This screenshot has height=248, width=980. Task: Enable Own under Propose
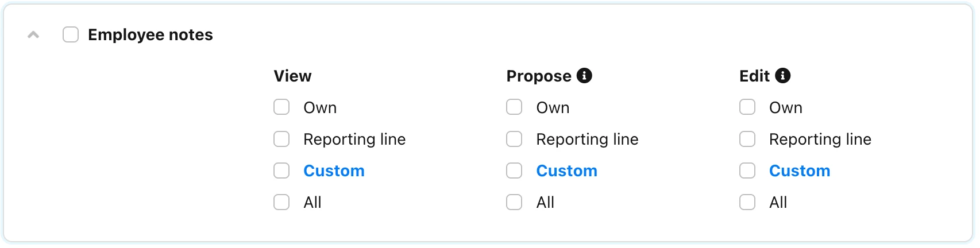[514, 107]
